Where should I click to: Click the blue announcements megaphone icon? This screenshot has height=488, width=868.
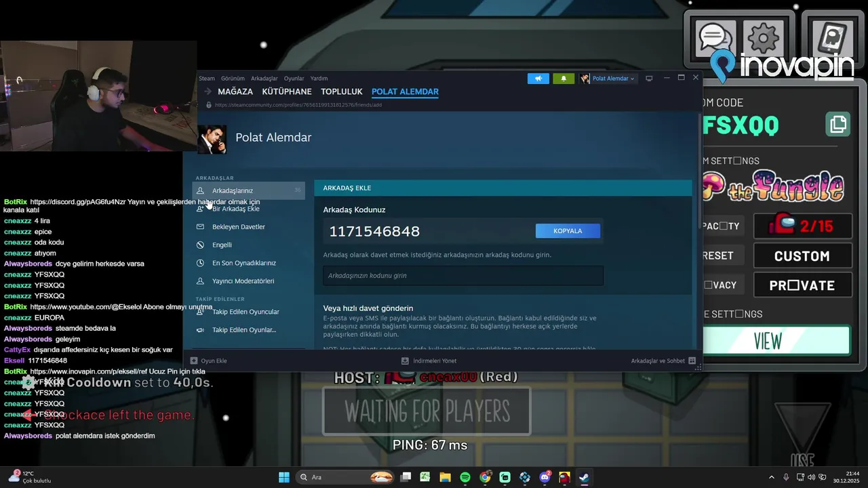(x=538, y=79)
